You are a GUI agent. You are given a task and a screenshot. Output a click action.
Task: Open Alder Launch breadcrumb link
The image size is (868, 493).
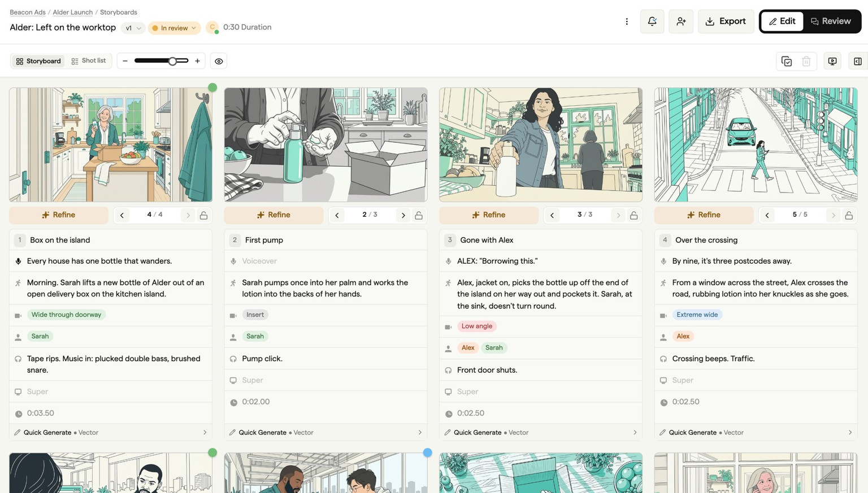coord(73,12)
